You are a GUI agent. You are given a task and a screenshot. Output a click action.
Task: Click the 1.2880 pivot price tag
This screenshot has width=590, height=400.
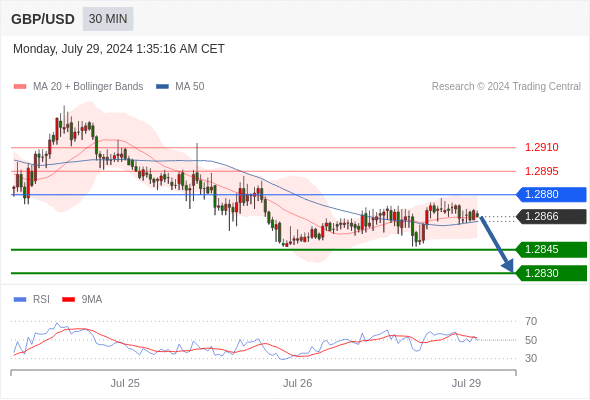coord(551,195)
